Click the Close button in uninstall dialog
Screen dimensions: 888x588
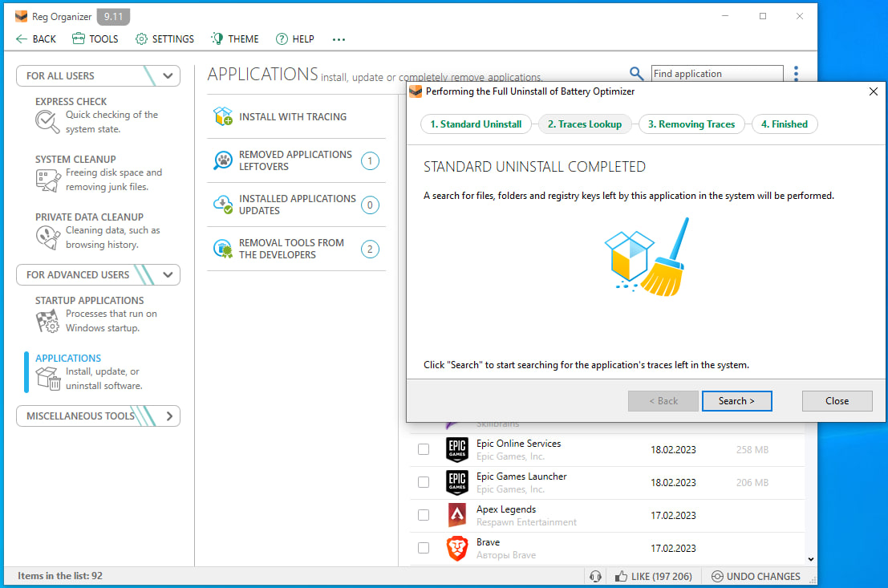[837, 401]
